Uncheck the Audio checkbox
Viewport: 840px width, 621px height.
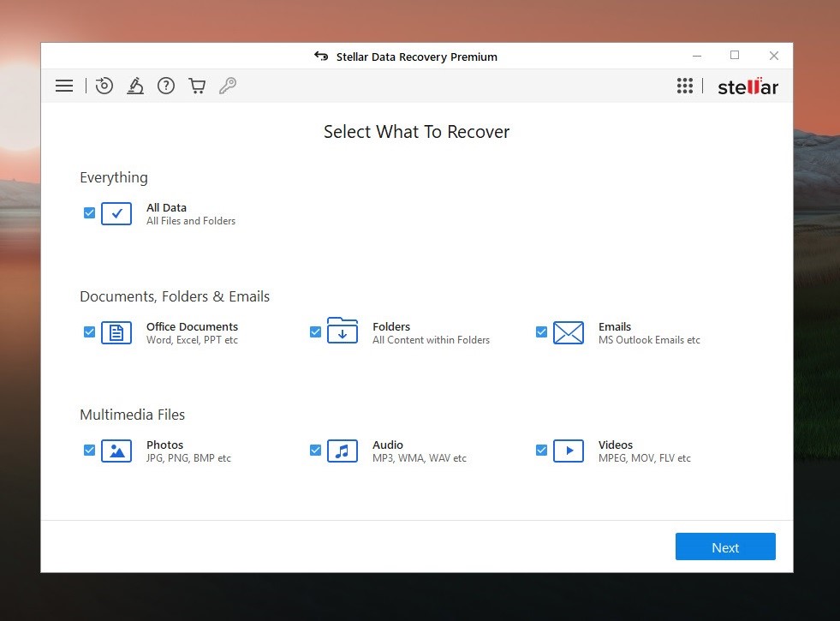(x=316, y=450)
